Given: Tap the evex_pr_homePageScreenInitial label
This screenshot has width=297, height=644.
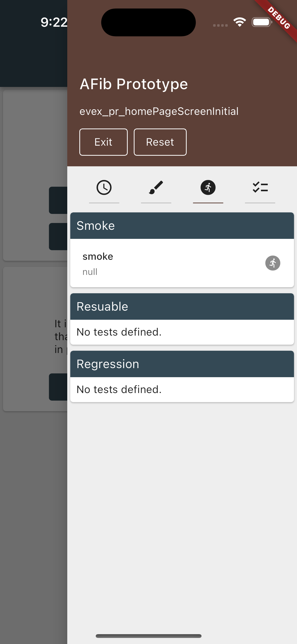Looking at the screenshot, I should point(159,111).
